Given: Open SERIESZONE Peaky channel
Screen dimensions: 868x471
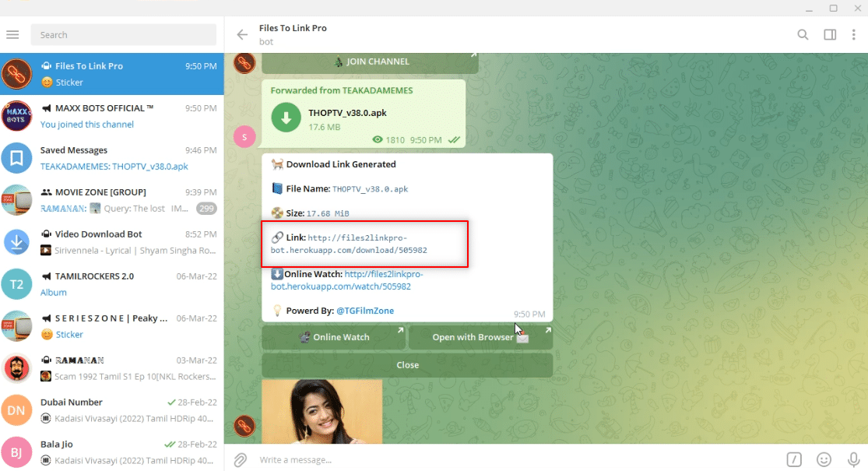Looking at the screenshot, I should click(x=112, y=326).
